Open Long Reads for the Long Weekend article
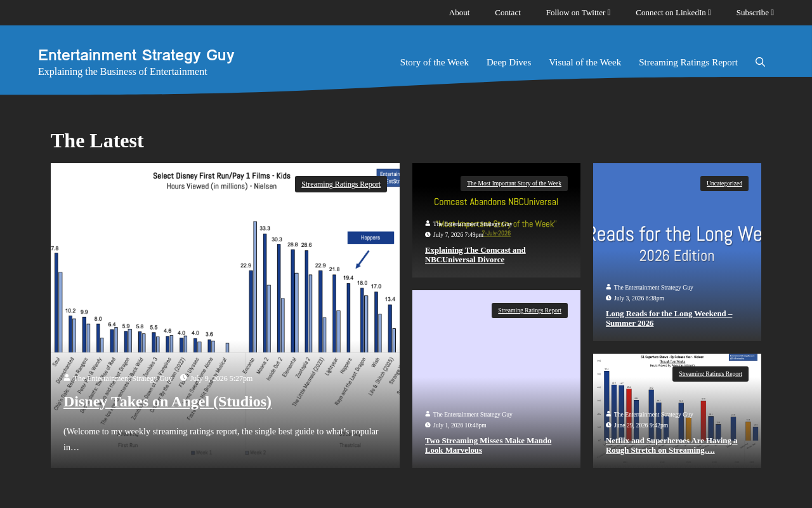812x508 pixels. [669, 318]
